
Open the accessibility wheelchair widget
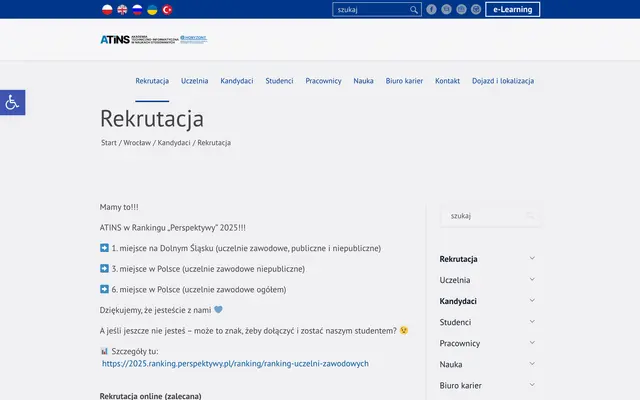pos(12,102)
